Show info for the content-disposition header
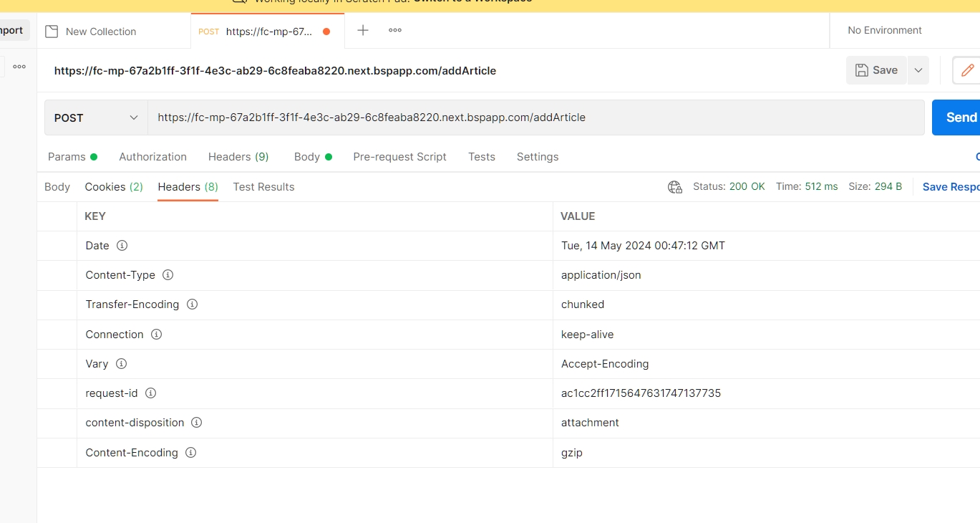 [x=196, y=423]
